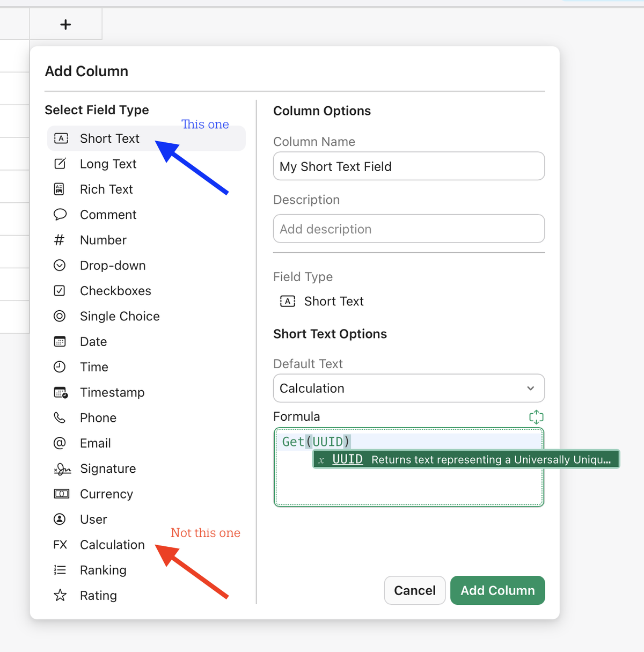Image resolution: width=644 pixels, height=652 pixels.
Task: Choose the Long Text pencil icon
Action: 60,164
